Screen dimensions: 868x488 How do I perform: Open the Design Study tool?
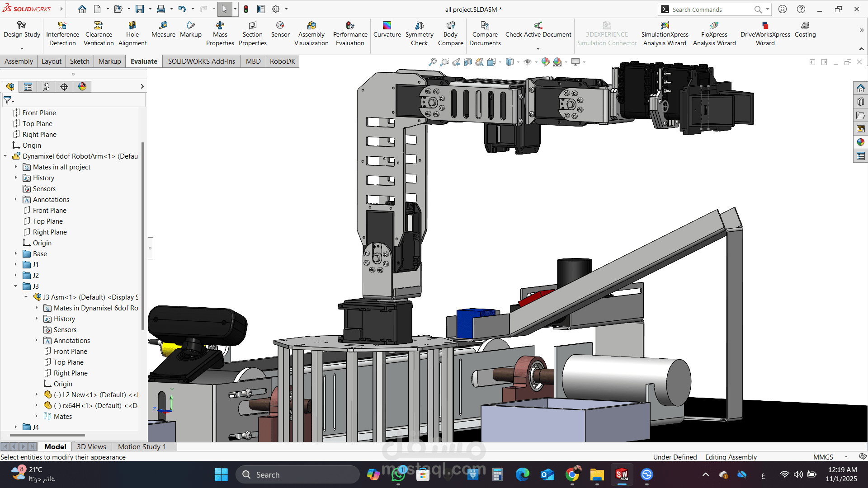click(22, 34)
